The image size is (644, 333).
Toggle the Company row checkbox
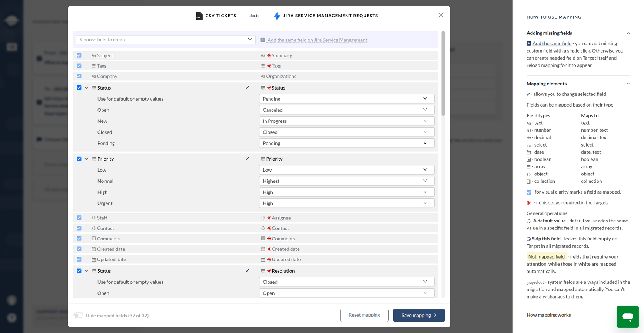pos(79,76)
